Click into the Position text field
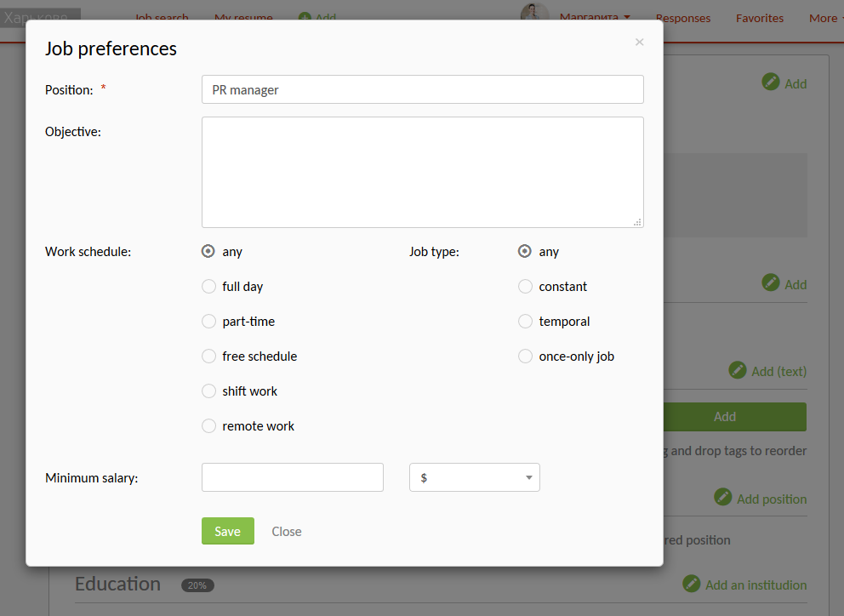Image resolution: width=844 pixels, height=616 pixels. [x=422, y=90]
